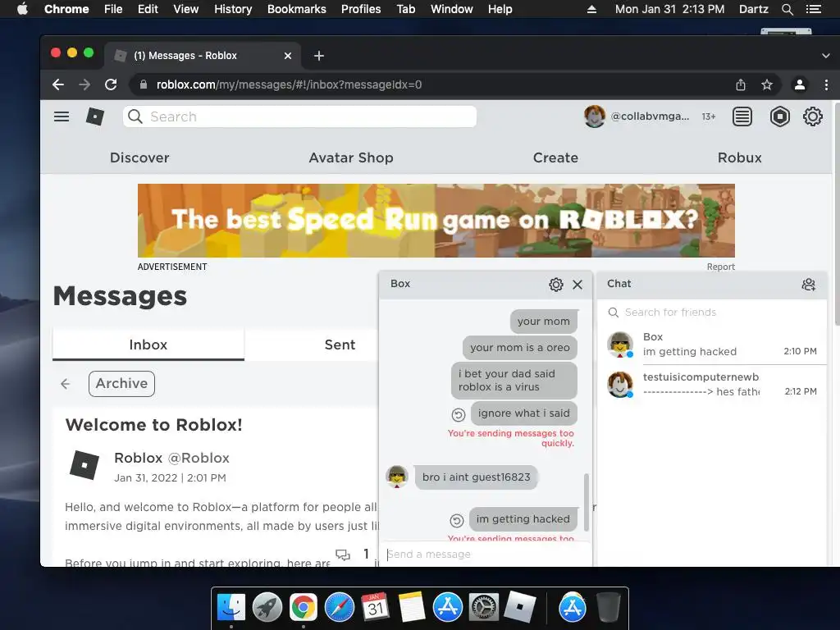Click the @Roblox sender link
The height and width of the screenshot is (630, 840).
tap(199, 458)
